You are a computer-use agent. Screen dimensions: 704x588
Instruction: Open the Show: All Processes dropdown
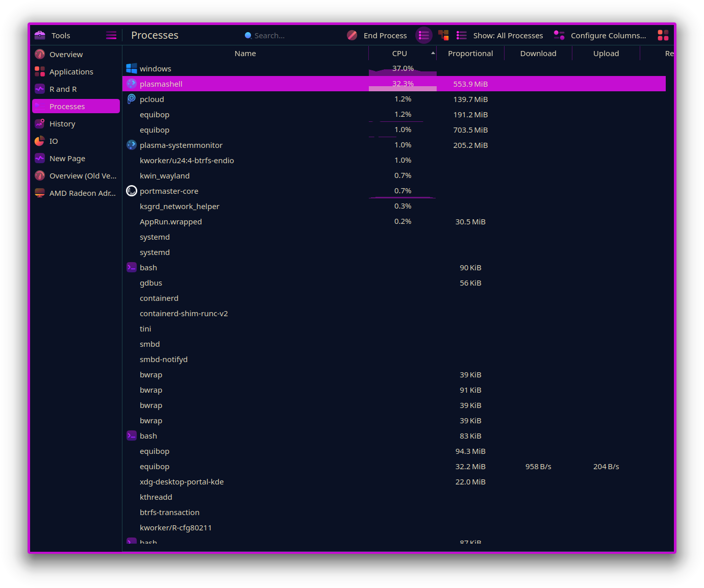tap(500, 36)
